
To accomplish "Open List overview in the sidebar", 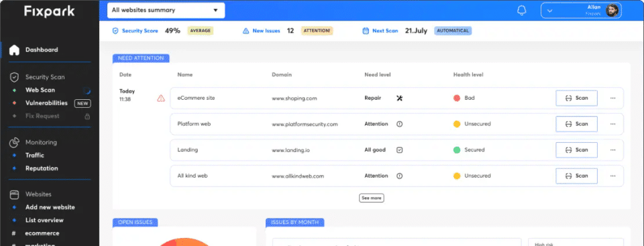I will coord(44,221).
